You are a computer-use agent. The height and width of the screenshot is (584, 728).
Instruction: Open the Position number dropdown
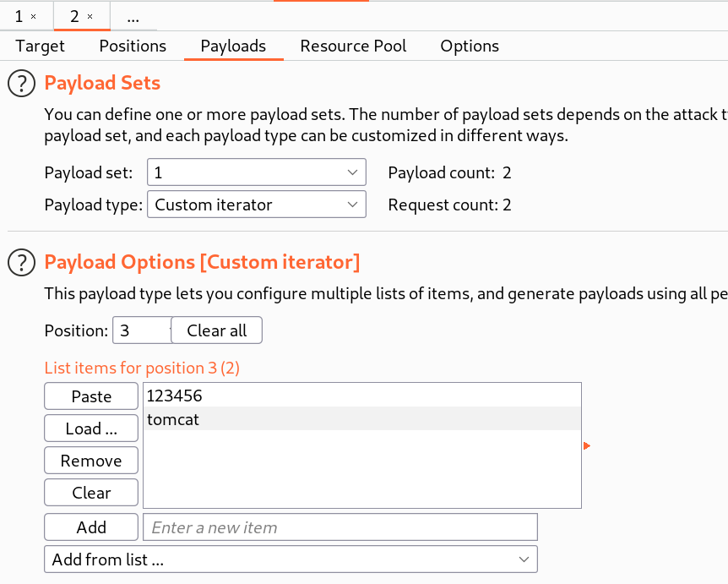[142, 330]
